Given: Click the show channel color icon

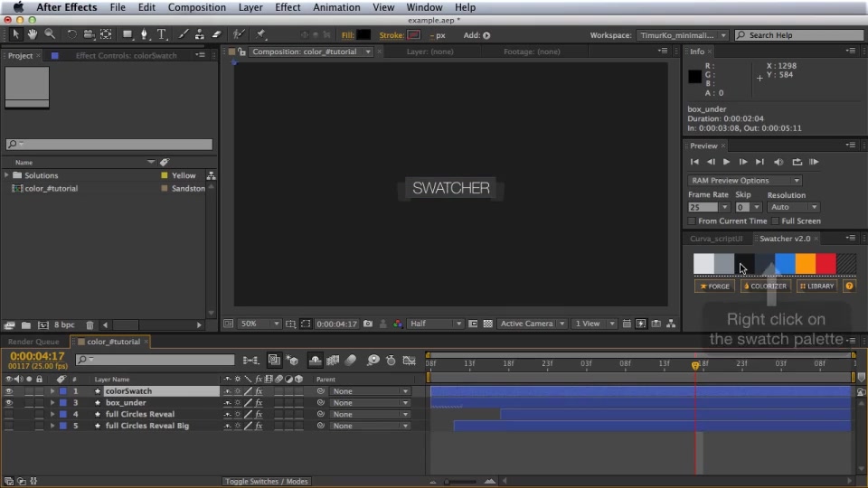Looking at the screenshot, I should click(398, 324).
